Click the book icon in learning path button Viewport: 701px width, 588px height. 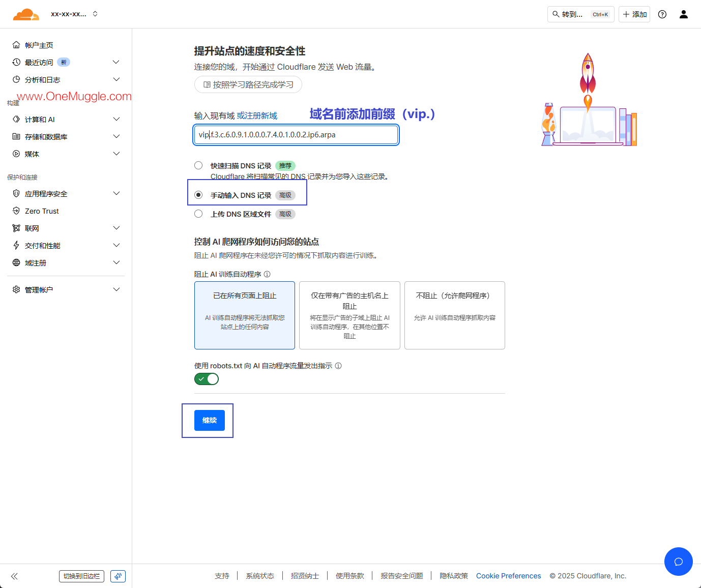[x=207, y=84]
